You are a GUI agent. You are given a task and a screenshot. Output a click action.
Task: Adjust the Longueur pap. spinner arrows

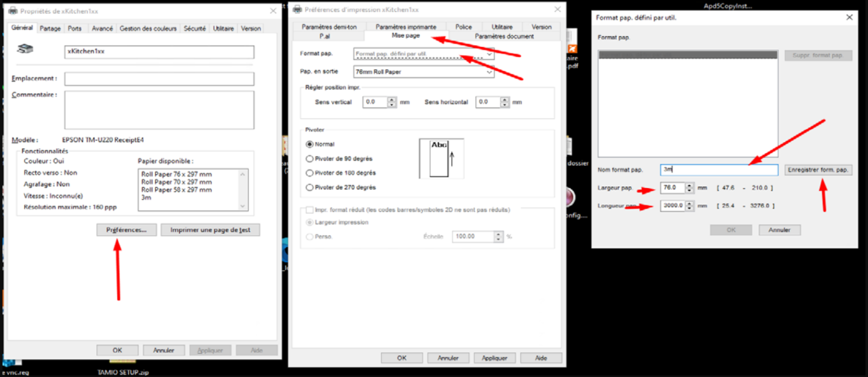pyautogui.click(x=689, y=206)
